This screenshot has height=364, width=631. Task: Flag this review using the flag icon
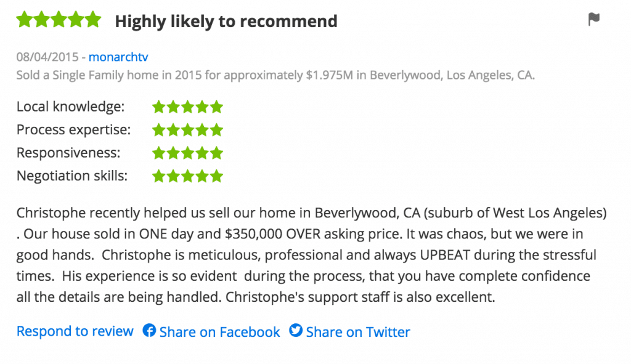click(593, 20)
